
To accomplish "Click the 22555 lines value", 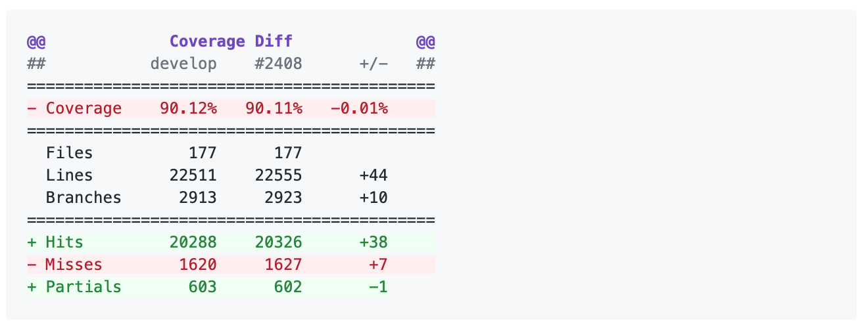I will coord(278,176).
